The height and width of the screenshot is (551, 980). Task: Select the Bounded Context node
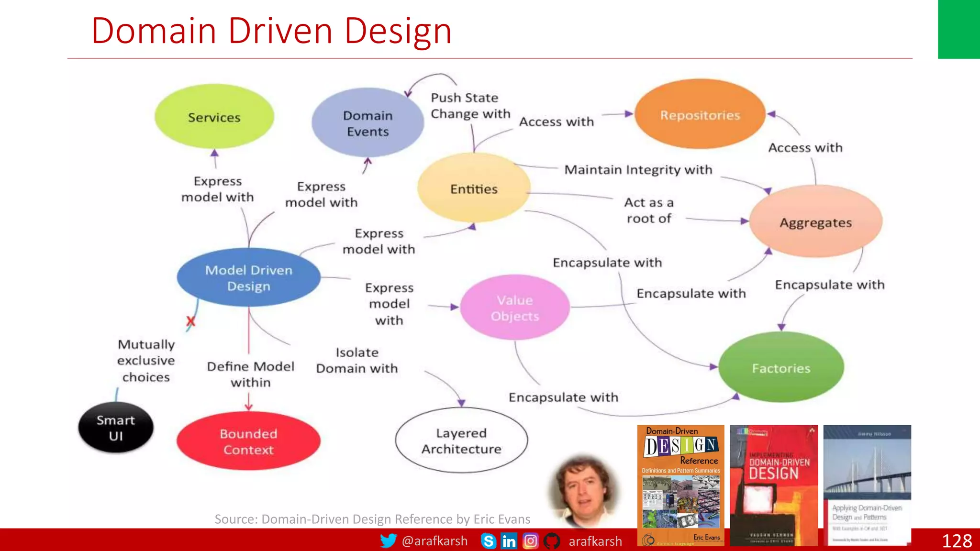[x=248, y=441]
